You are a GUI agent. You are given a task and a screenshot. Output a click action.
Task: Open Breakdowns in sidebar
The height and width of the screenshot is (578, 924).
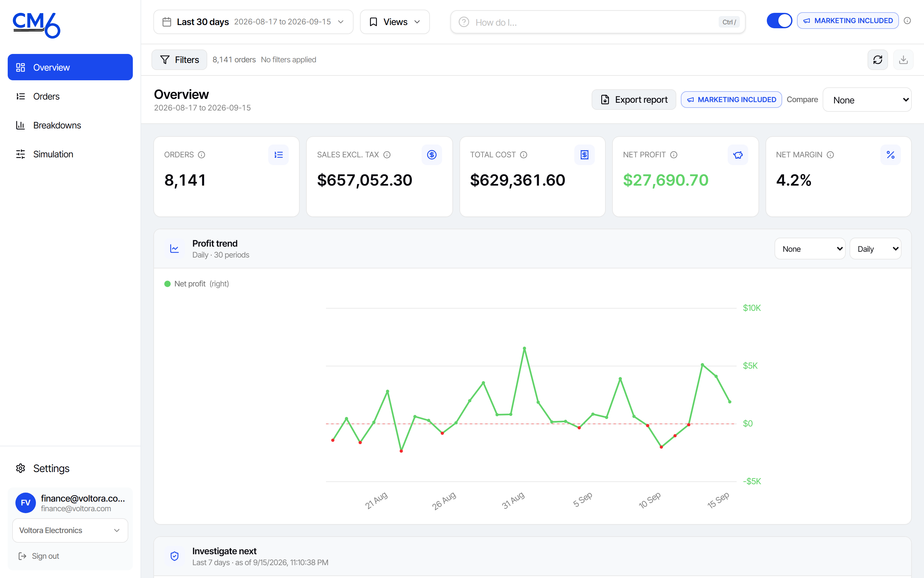[70, 125]
